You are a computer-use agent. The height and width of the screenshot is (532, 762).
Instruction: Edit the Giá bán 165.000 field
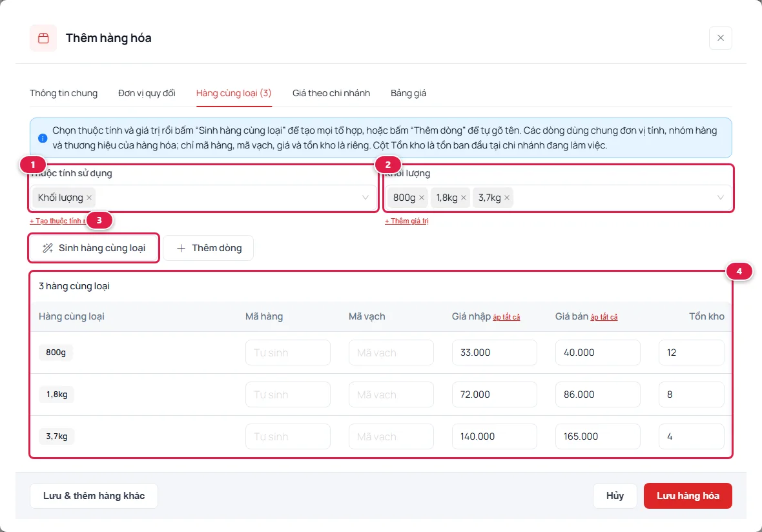[x=598, y=436]
